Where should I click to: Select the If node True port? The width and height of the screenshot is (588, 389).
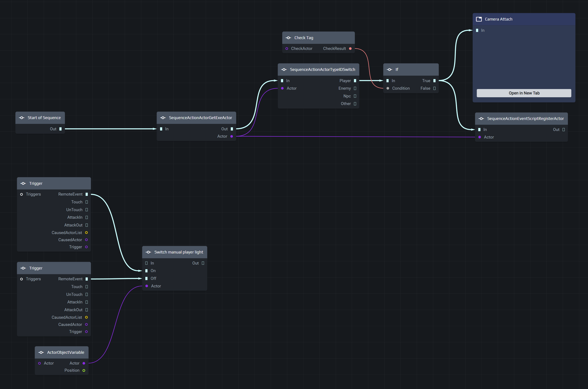tap(434, 81)
